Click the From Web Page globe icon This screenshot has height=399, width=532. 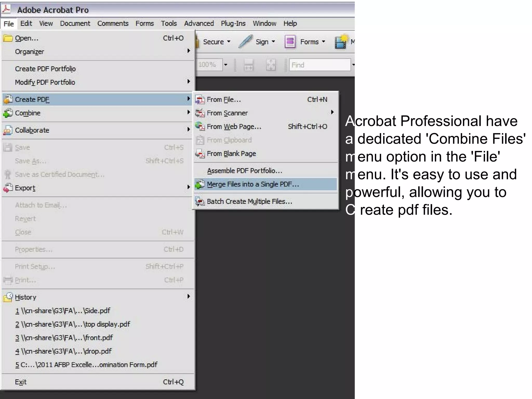click(x=200, y=127)
